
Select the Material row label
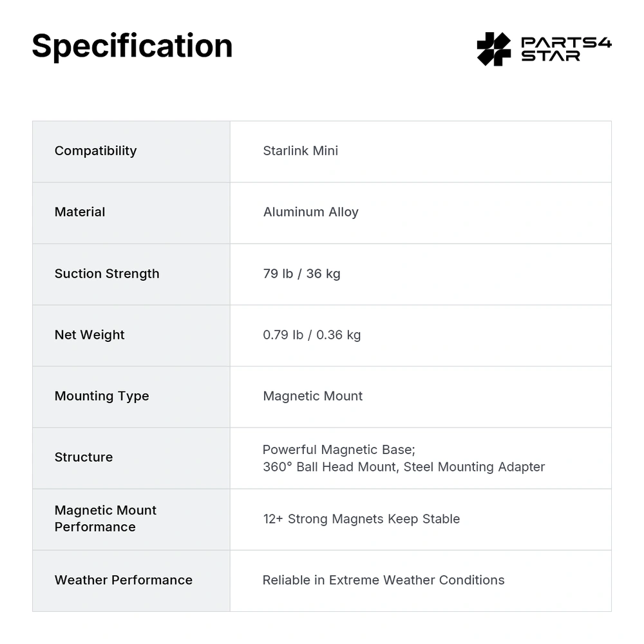(80, 212)
